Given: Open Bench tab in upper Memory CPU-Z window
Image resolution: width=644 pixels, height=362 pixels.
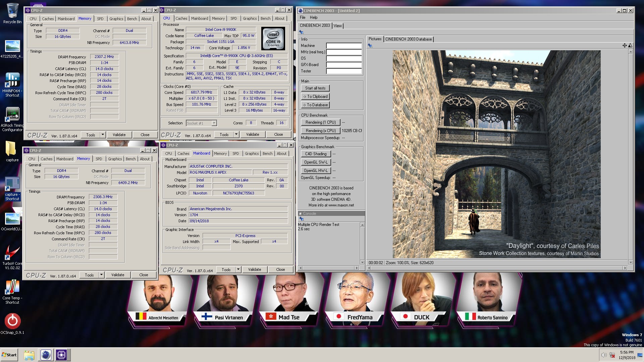Looking at the screenshot, I should point(132,19).
